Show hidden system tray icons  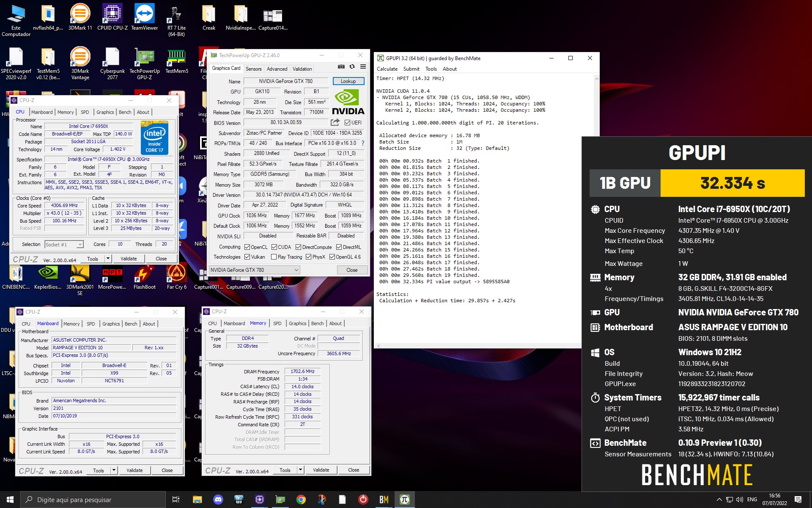(719, 500)
